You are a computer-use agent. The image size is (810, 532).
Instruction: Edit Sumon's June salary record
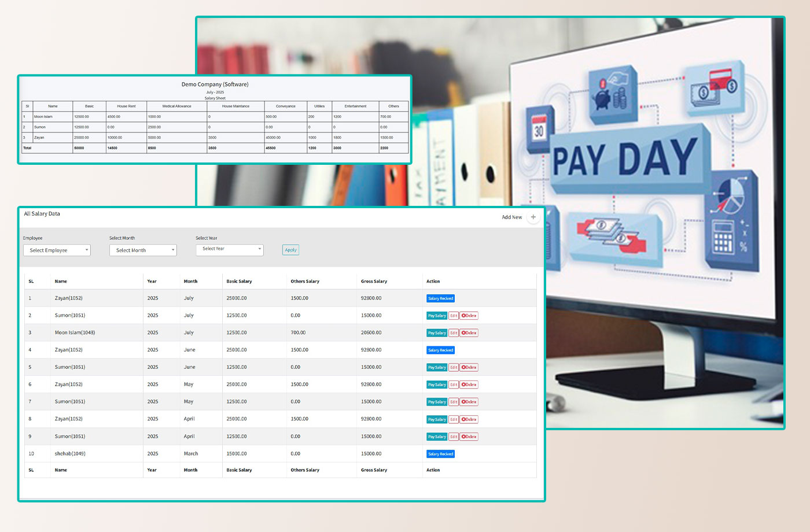(453, 367)
